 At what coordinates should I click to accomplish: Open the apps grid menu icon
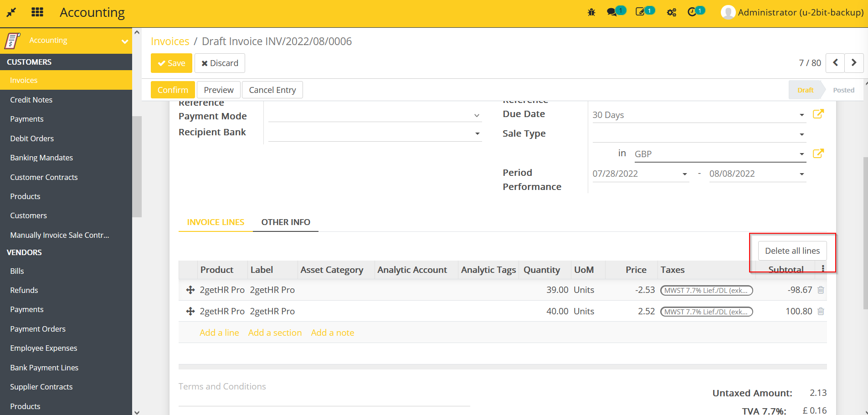coord(37,12)
